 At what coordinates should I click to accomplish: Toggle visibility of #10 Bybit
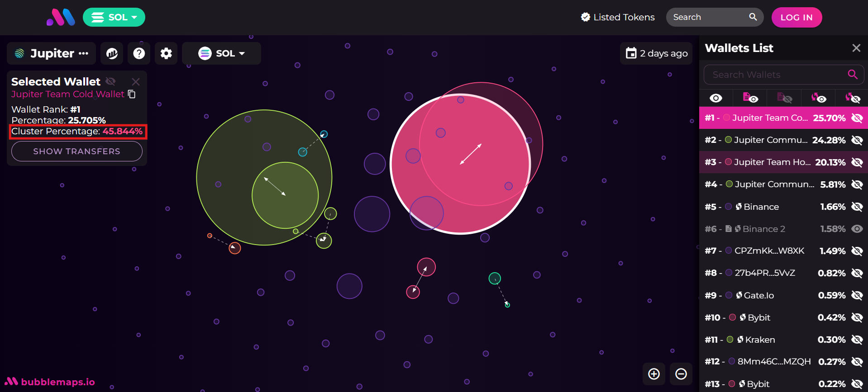point(857,317)
